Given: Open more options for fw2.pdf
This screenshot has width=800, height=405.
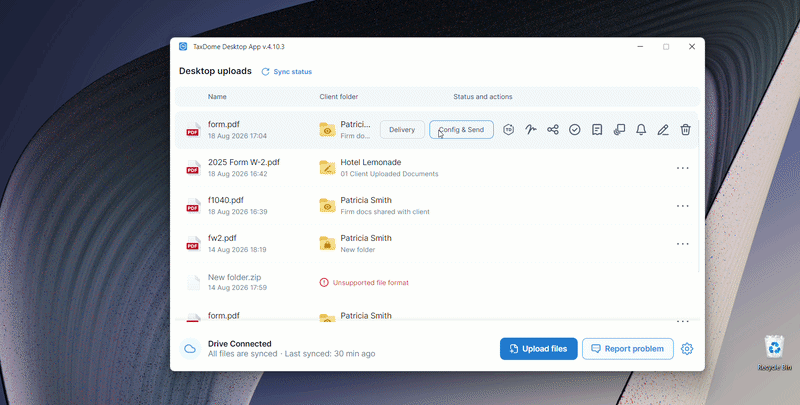Looking at the screenshot, I should 683,244.
